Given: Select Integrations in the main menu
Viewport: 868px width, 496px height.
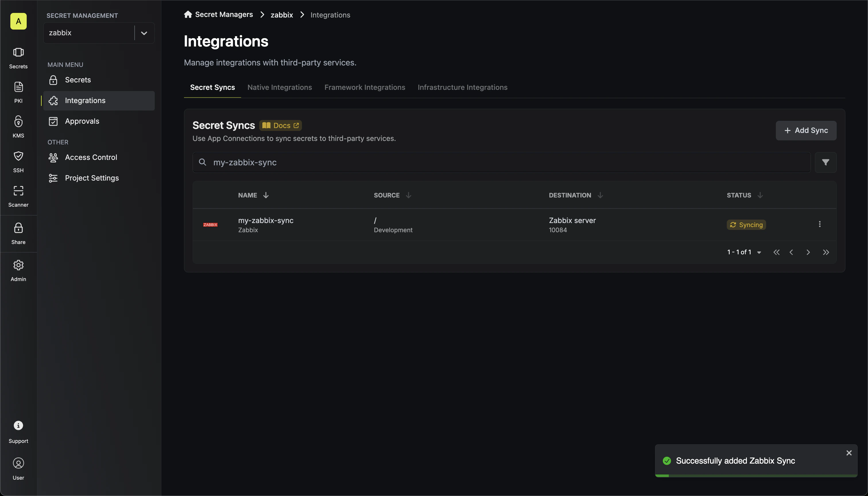Looking at the screenshot, I should tap(99, 100).
